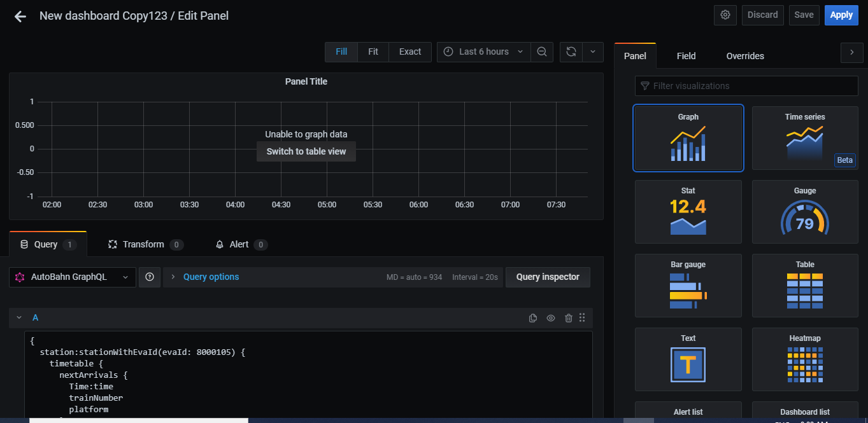This screenshot has width=868, height=423.
Task: Click the Apply button
Action: (841, 15)
